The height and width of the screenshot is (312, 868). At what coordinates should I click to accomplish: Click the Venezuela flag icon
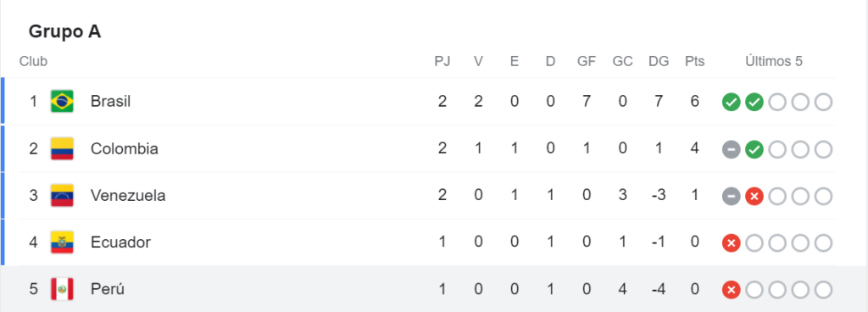[62, 196]
